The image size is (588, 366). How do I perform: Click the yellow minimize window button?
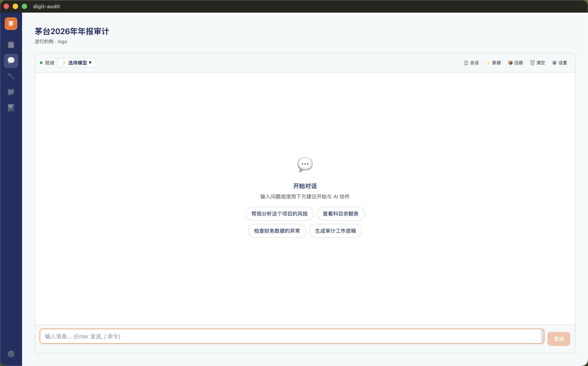pos(15,6)
